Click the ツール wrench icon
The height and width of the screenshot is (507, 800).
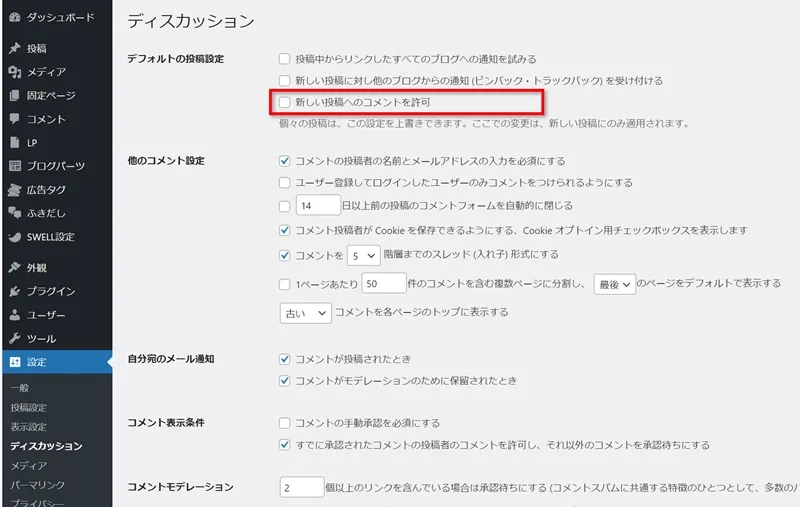[x=14, y=338]
